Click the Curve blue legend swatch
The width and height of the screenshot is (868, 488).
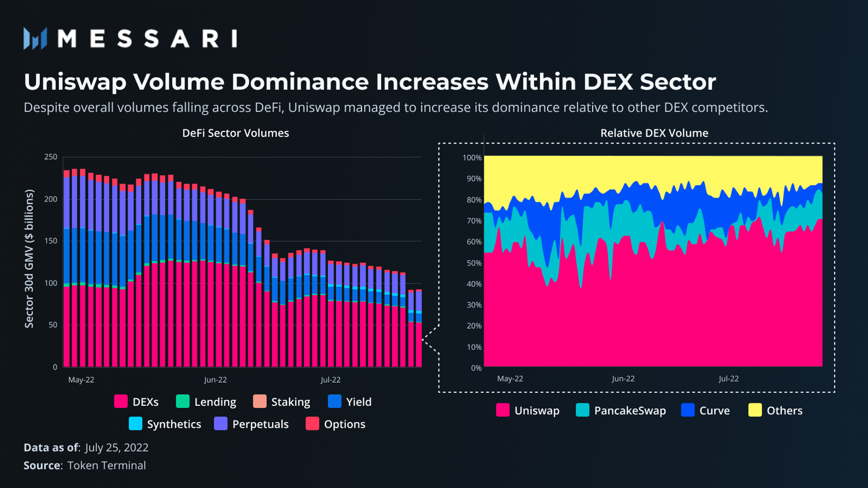point(688,410)
